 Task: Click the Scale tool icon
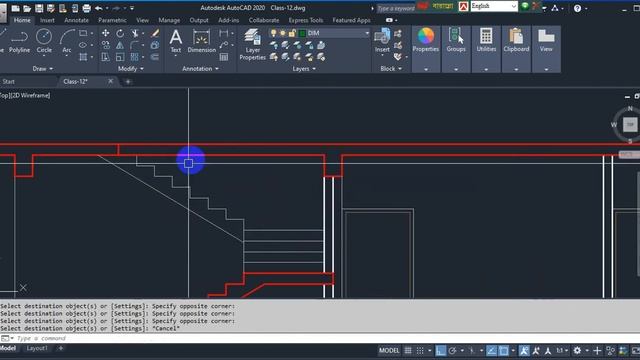120,57
